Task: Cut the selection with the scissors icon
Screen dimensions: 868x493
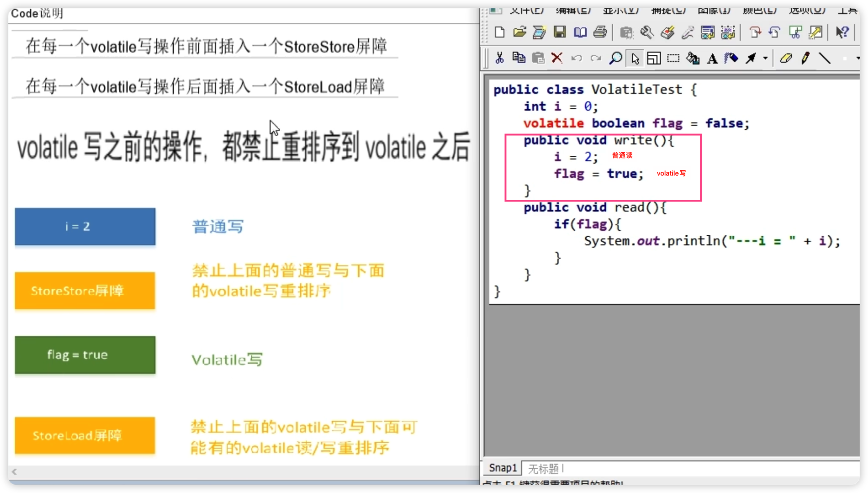Action: tap(500, 58)
